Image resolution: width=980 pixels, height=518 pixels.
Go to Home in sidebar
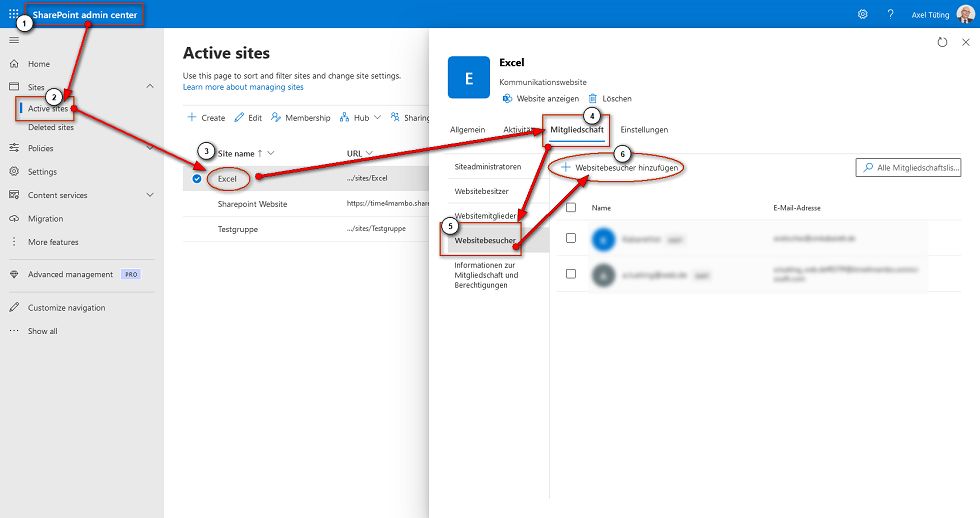pos(39,64)
